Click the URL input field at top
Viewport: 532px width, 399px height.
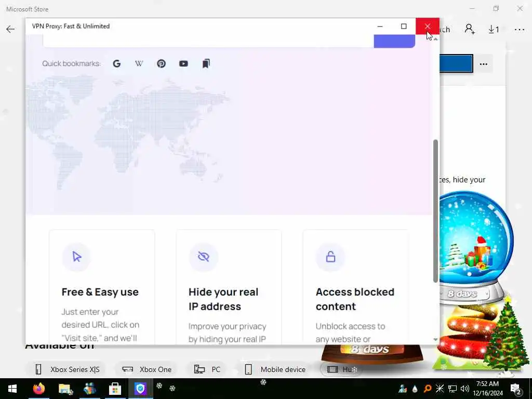pyautogui.click(x=208, y=41)
